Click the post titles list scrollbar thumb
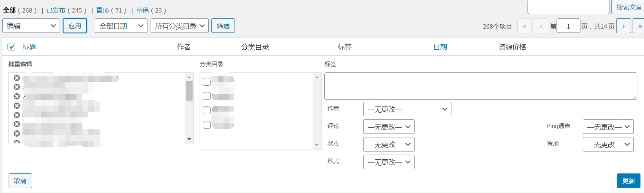Image resolution: width=644 pixels, height=193 pixels. coord(189,91)
